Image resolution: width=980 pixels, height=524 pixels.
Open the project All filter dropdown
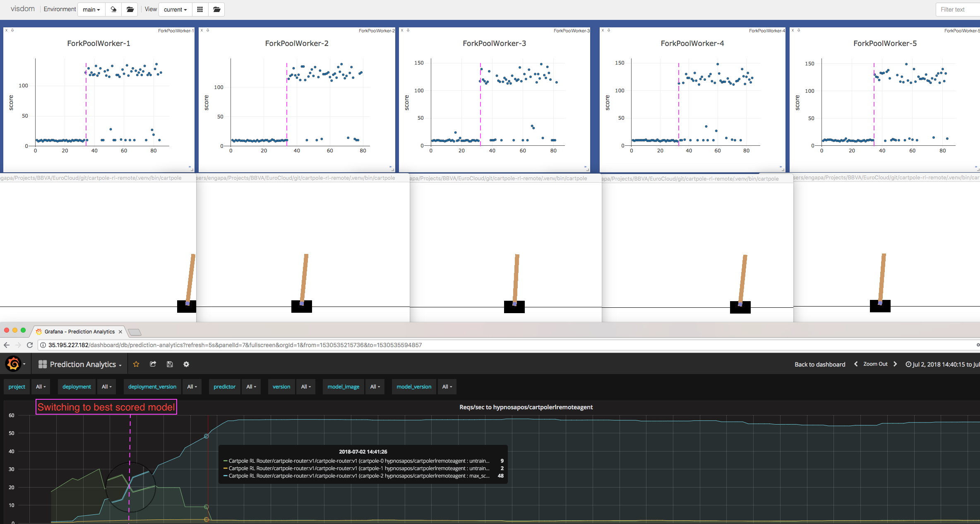pyautogui.click(x=41, y=386)
